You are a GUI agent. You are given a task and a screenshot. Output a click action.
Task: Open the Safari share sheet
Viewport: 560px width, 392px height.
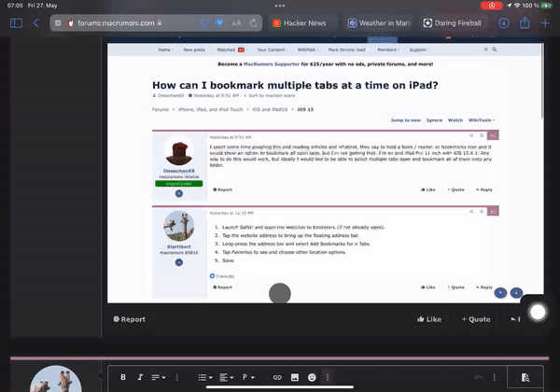pyautogui.click(x=525, y=22)
